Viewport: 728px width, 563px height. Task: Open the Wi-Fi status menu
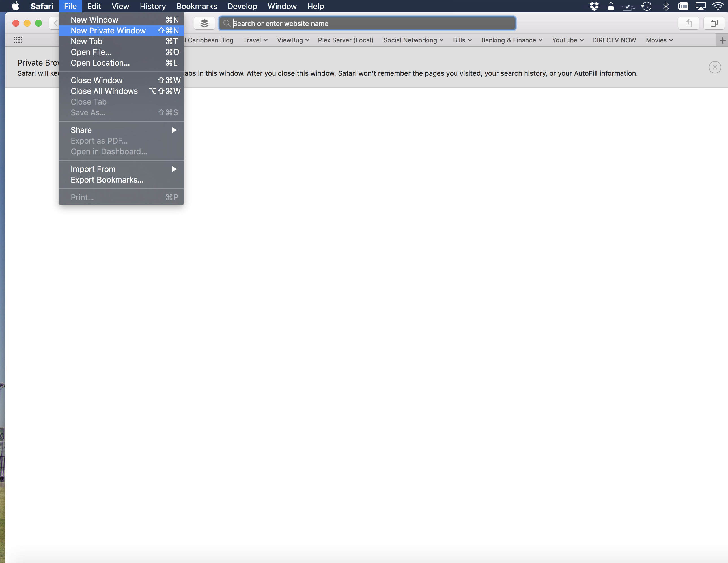(x=718, y=6)
